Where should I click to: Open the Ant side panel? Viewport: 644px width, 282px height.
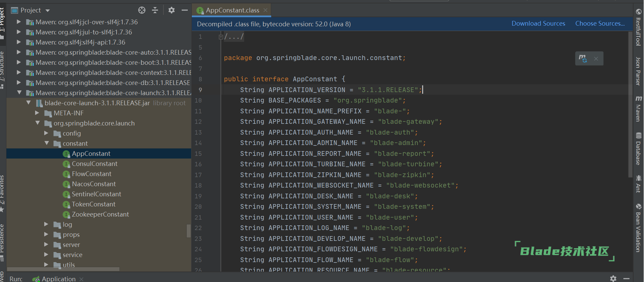[638, 184]
